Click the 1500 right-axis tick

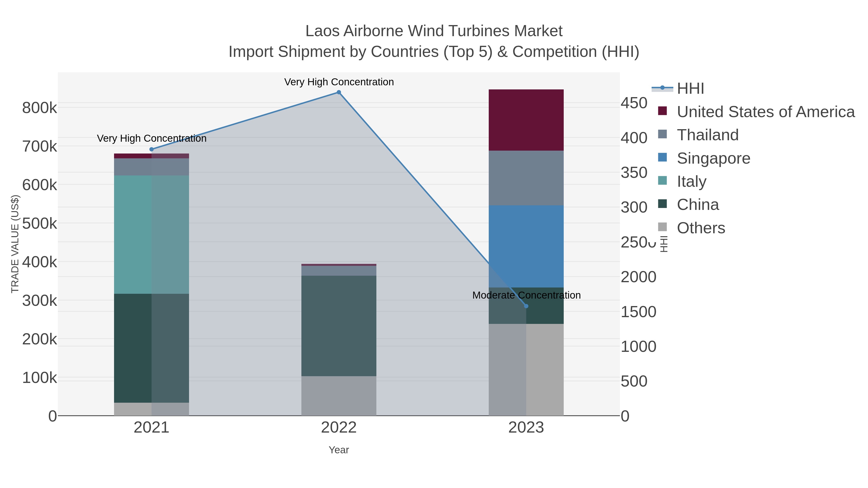(x=638, y=312)
